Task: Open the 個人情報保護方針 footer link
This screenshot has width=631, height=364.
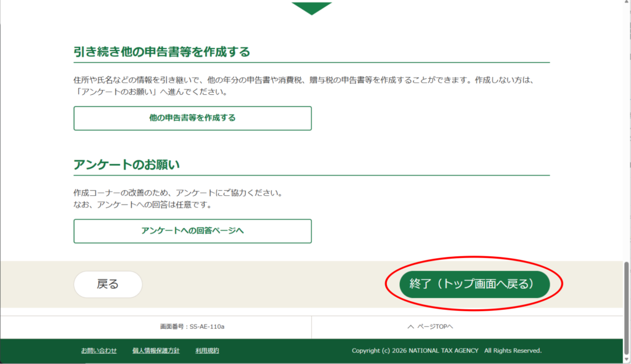Action: pos(156,350)
